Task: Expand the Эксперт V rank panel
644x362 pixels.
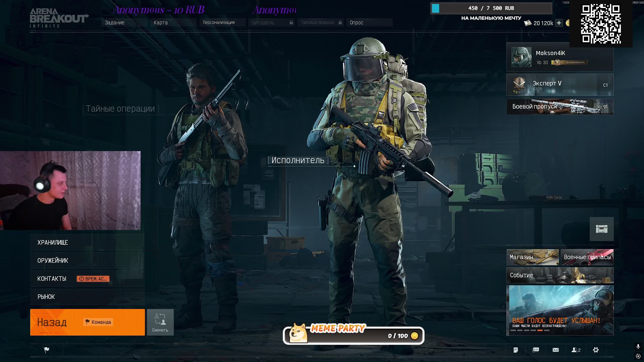Action: pos(560,85)
